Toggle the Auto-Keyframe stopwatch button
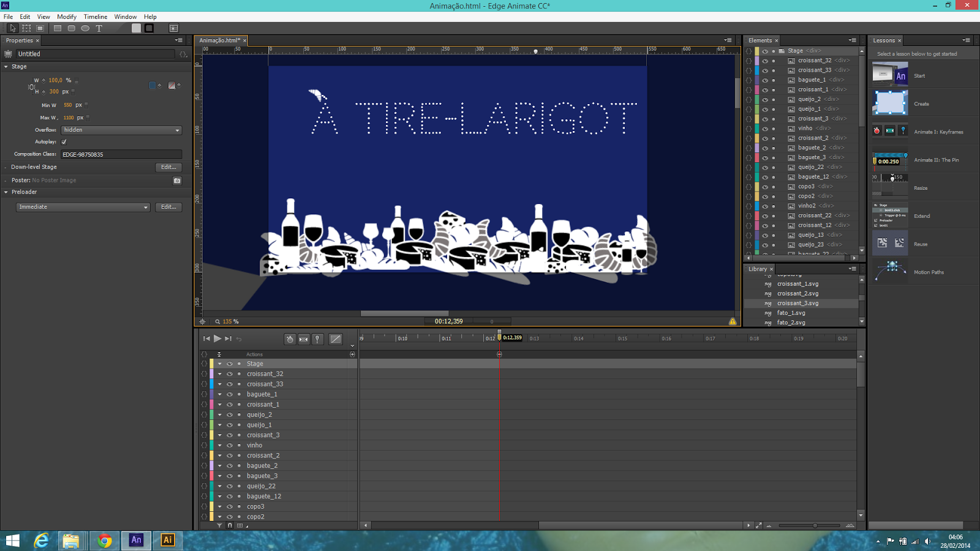980x551 pixels. [290, 339]
